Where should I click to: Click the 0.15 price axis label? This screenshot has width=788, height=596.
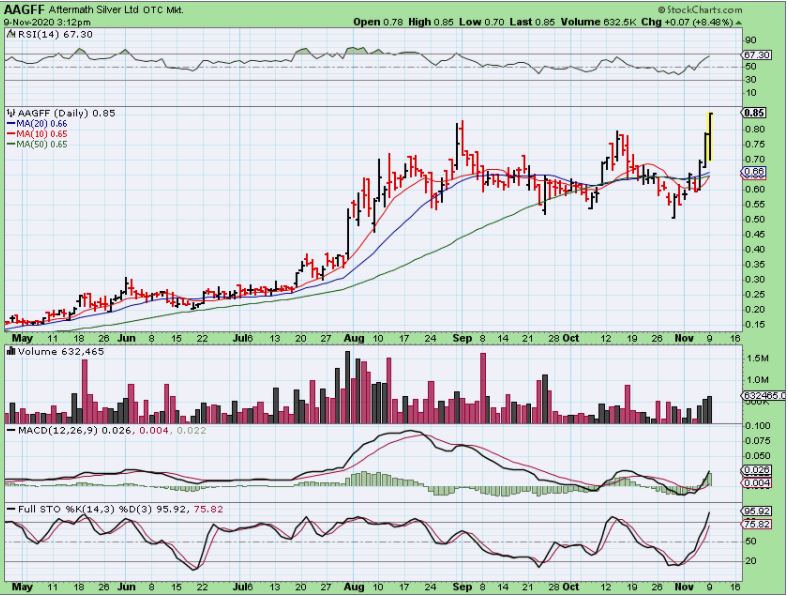click(755, 325)
